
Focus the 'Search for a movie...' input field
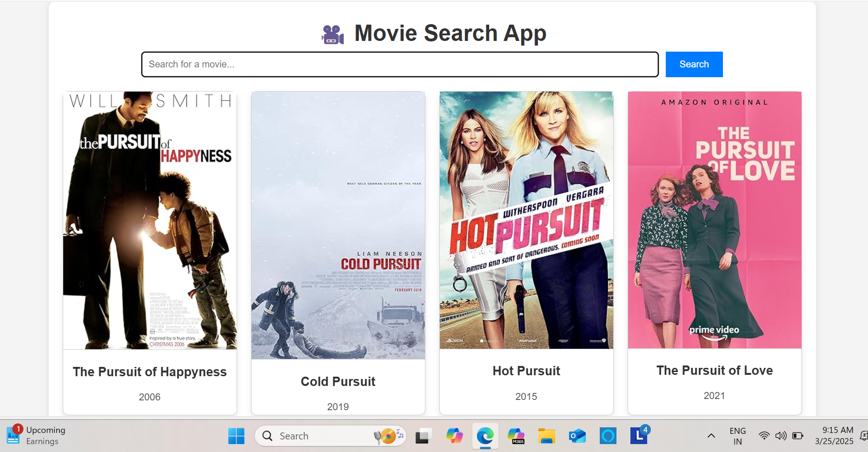(x=400, y=64)
